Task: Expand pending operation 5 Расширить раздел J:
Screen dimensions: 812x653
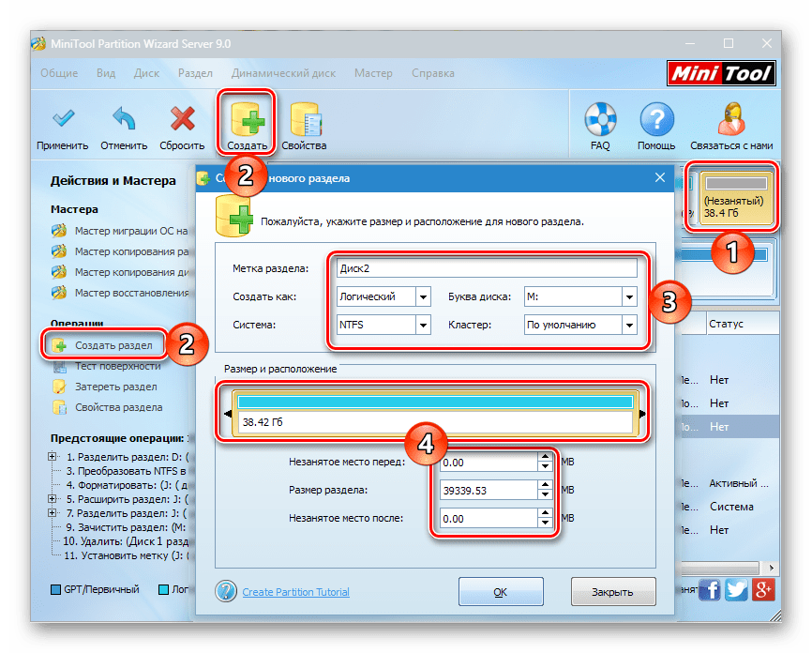Action: pos(52,498)
